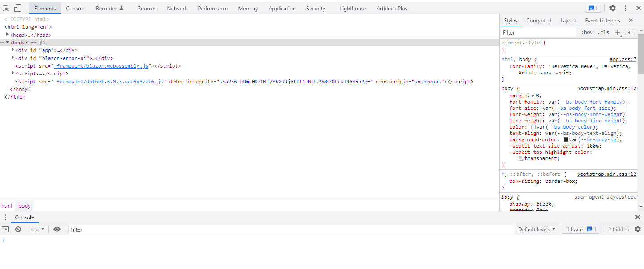Toggle element state with :hov

pos(586,32)
